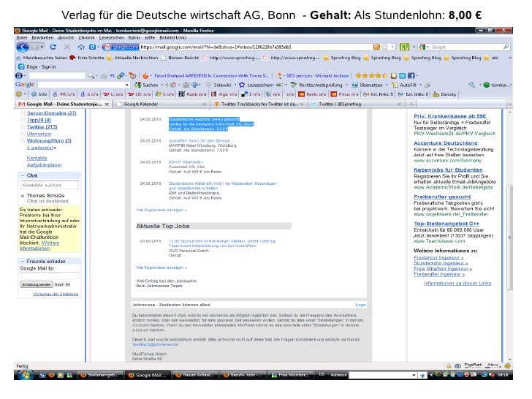Click the Kontakte link in sidebar
532x399 pixels.
point(37,158)
